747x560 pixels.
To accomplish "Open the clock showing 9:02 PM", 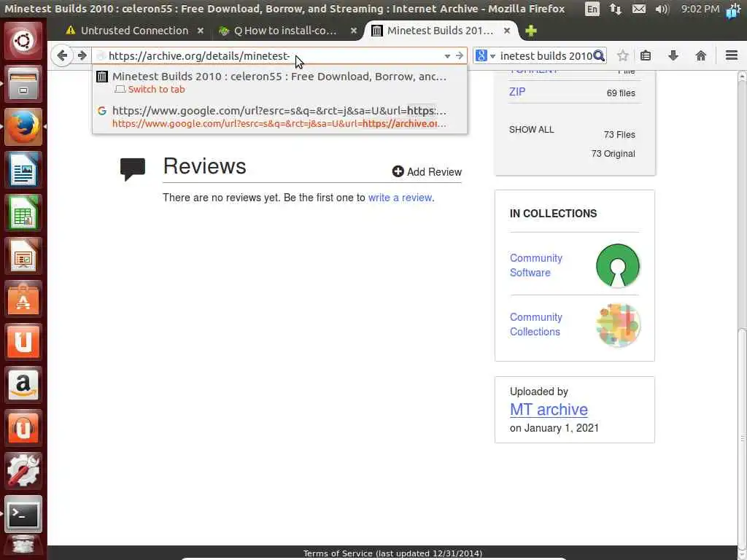I will (700, 9).
